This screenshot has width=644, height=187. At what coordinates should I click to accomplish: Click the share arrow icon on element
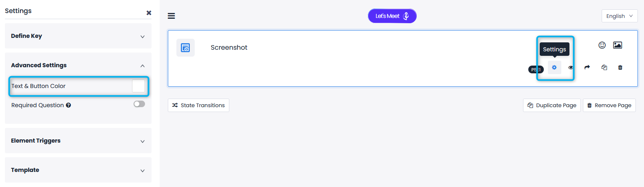coord(587,68)
